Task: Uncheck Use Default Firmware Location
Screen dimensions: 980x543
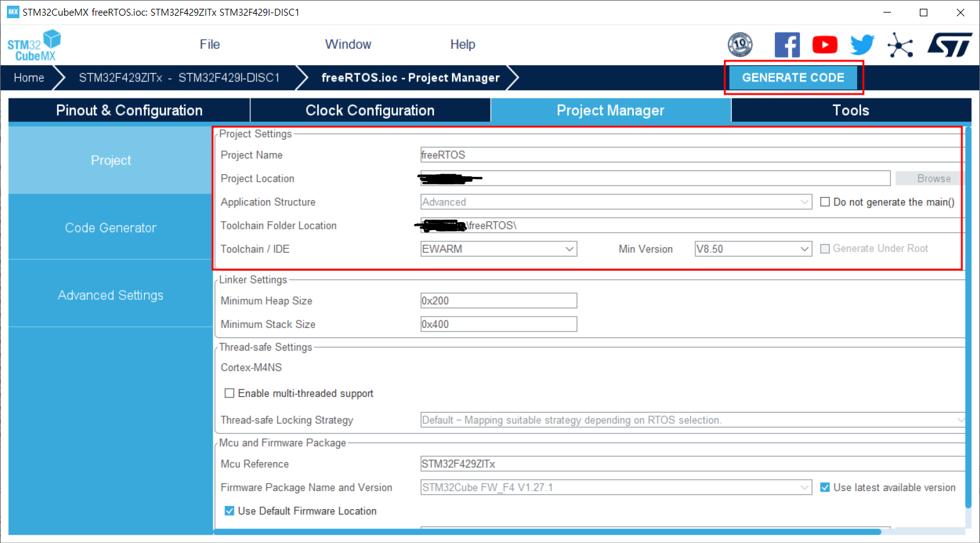Action: (229, 511)
